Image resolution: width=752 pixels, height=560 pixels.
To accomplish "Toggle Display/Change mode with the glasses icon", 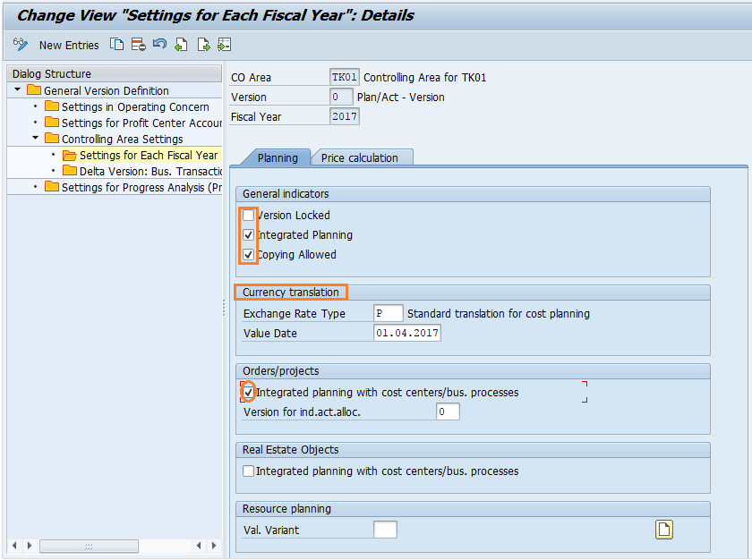I will [x=19, y=44].
